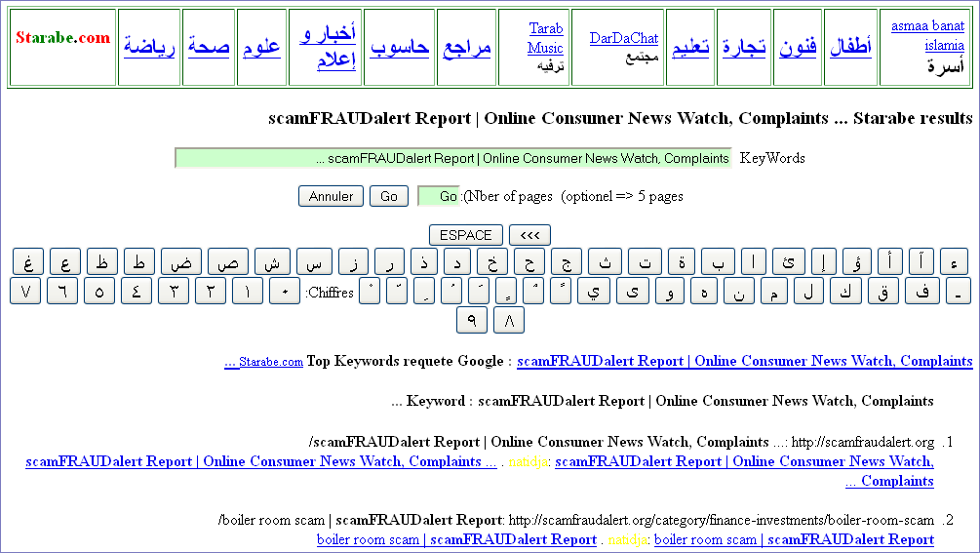Open the asmaa banat islamia link

pos(927,36)
